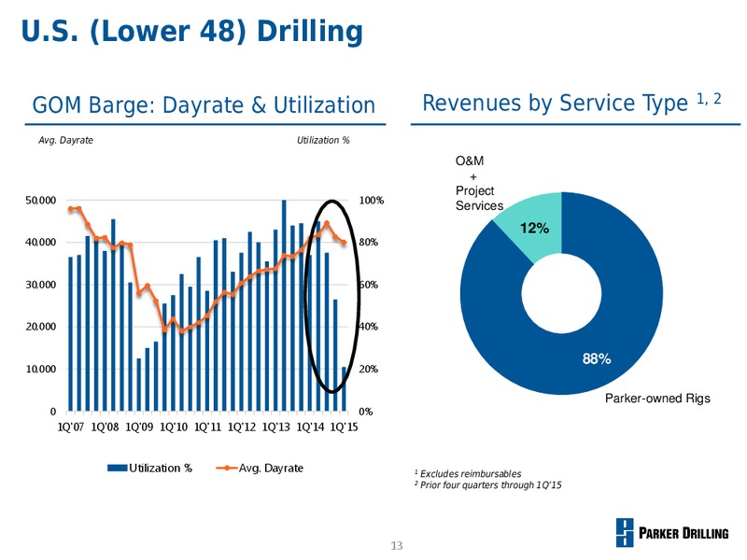Image resolution: width=747 pixels, height=560 pixels.
Task: Click the "Avg. Dayrate" axis title above the chart
Action: 65,140
